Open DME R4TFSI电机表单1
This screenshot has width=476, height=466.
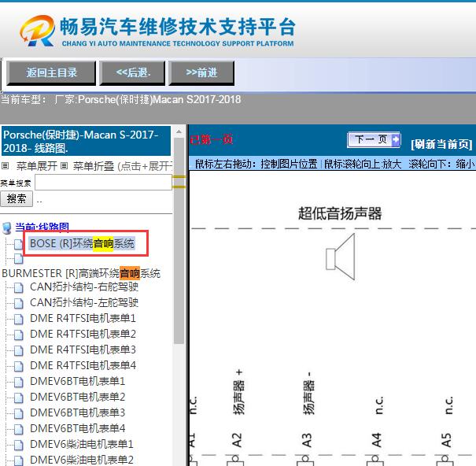pyautogui.click(x=83, y=318)
